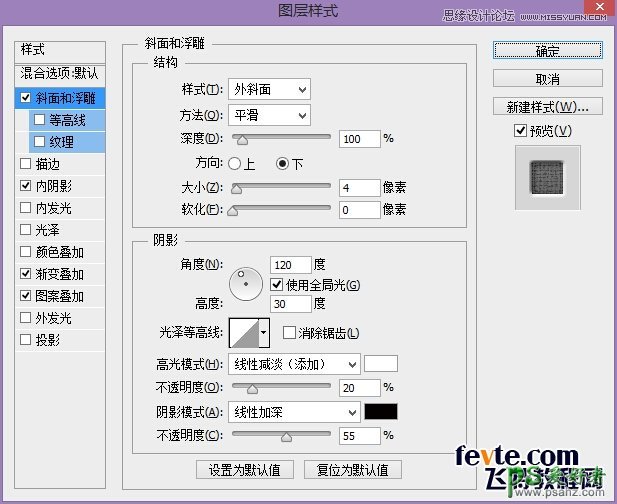This screenshot has height=504, width=617.
Task: Open the shadow mode black color swatch
Action: [x=381, y=412]
